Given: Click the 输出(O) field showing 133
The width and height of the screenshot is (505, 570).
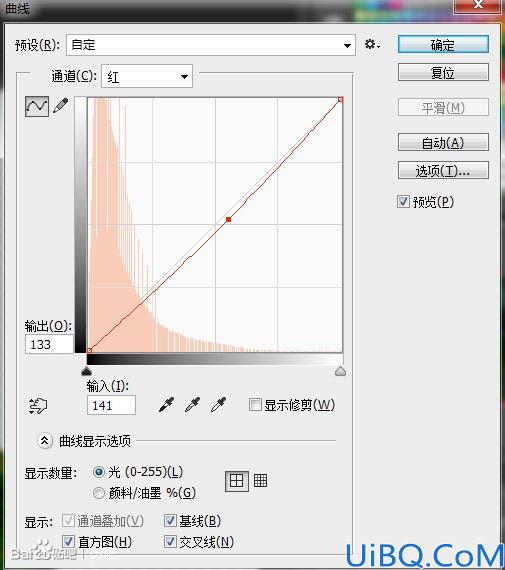Looking at the screenshot, I should tap(49, 344).
